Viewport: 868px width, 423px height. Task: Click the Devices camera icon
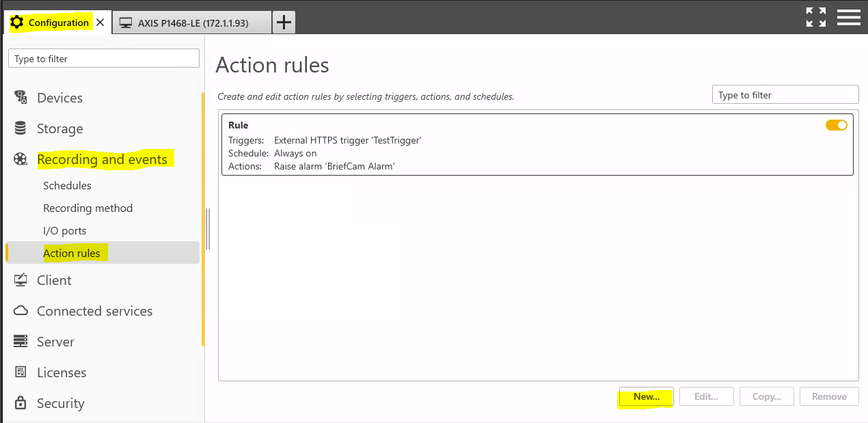(21, 97)
